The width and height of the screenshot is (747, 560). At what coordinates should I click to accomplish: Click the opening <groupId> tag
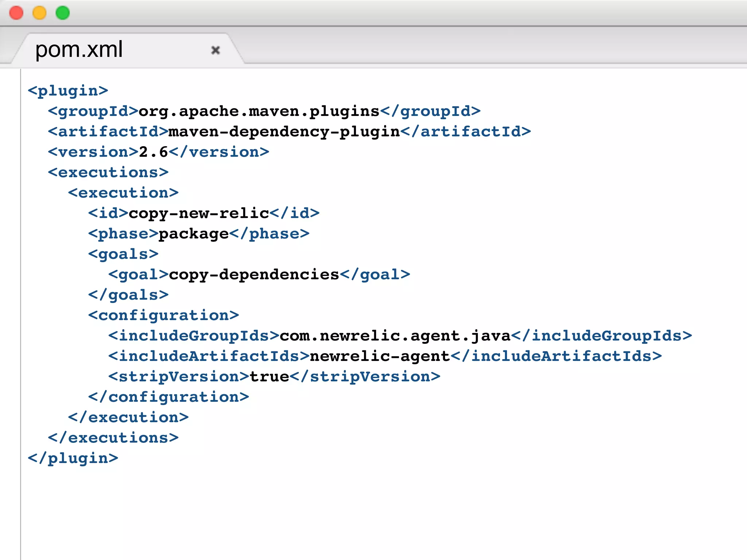(93, 111)
